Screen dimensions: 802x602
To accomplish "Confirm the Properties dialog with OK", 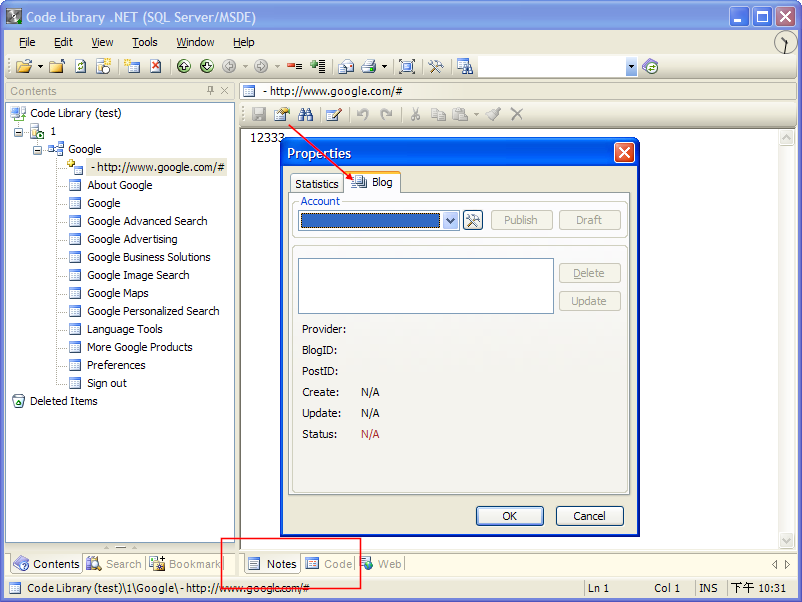I will [x=509, y=516].
